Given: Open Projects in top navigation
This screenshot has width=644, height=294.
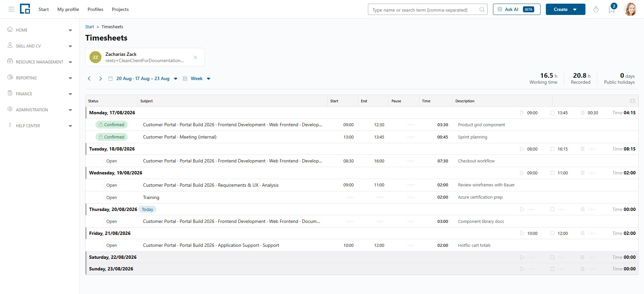Looking at the screenshot, I should pos(120,9).
